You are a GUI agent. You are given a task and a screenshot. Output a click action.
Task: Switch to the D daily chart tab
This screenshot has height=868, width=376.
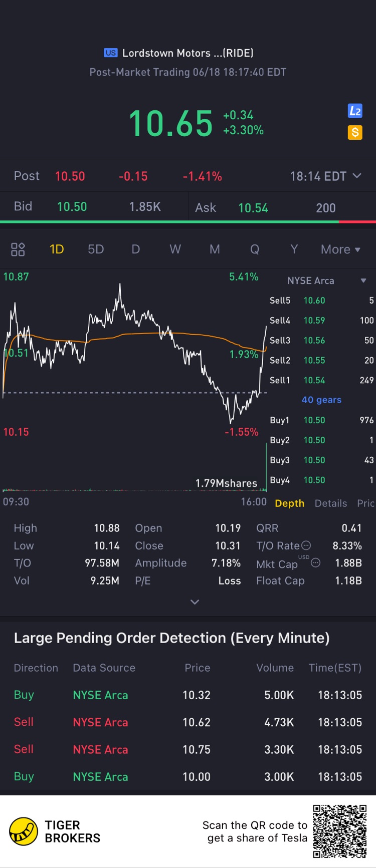[135, 249]
